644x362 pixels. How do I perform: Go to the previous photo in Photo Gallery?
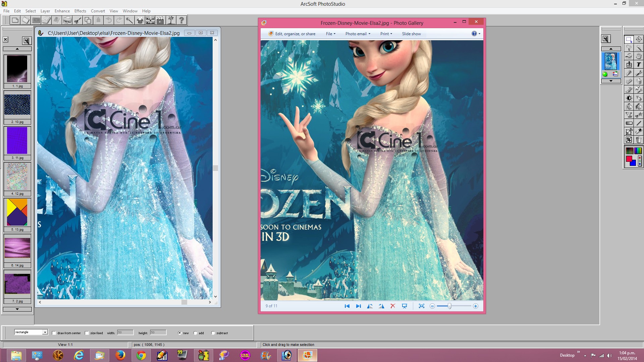coord(347,306)
